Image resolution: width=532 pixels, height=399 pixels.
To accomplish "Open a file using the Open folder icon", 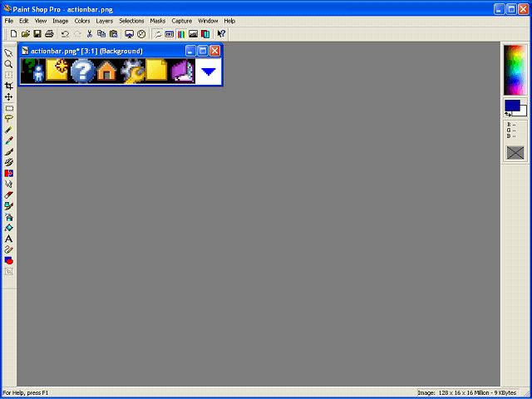I will click(26, 33).
